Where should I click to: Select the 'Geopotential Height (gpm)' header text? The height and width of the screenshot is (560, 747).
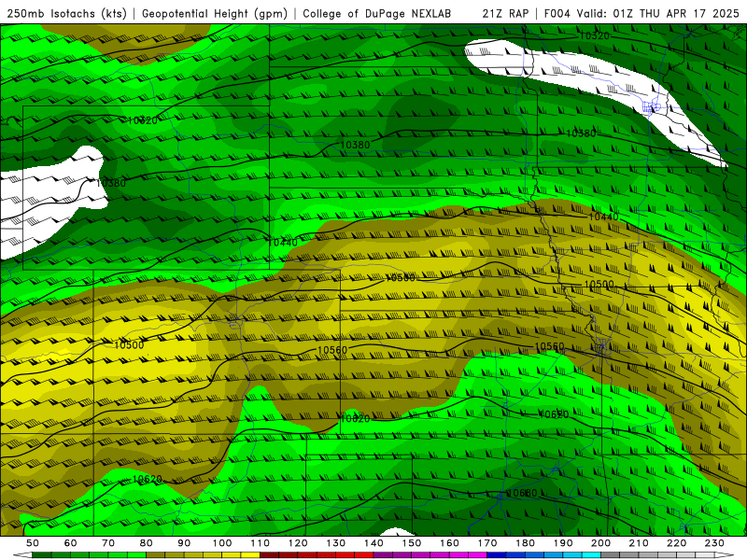tap(215, 14)
